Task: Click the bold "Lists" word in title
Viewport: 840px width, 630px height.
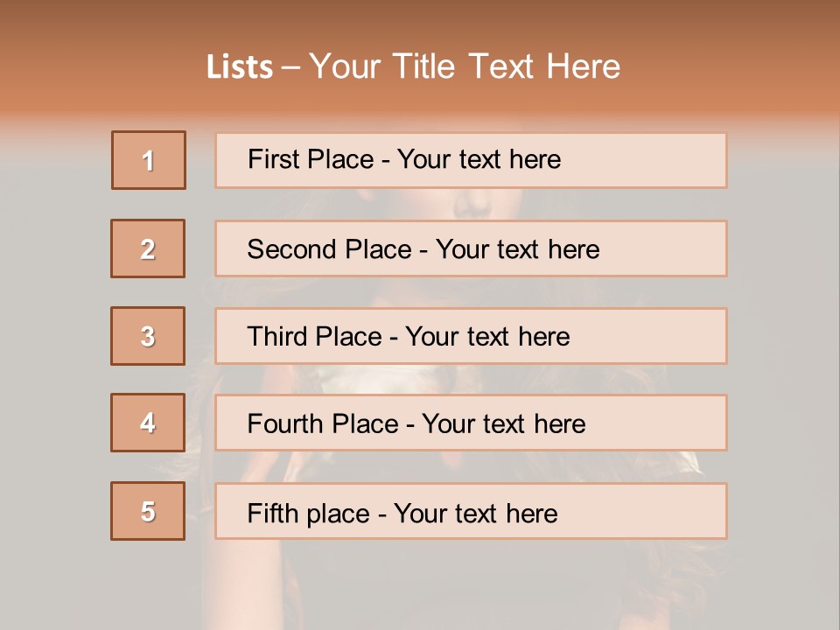Action: point(240,67)
